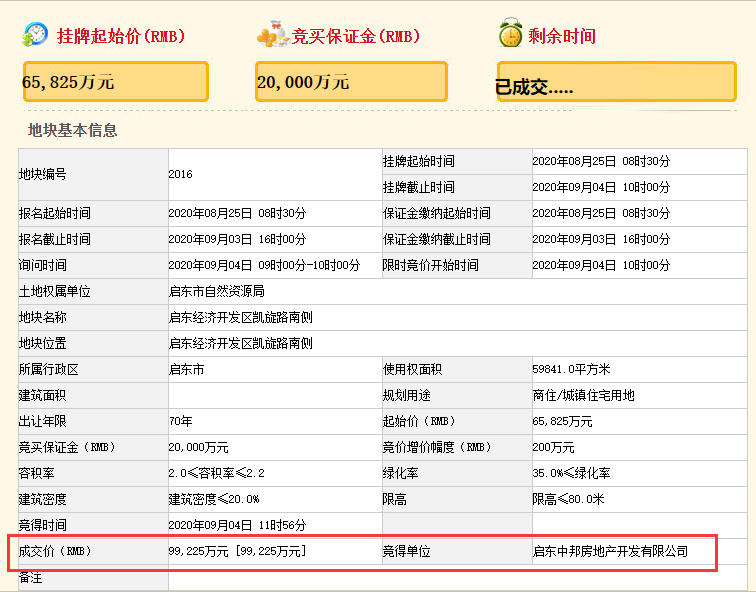Select the 起始价 table value 65,825万元
Image resolution: width=756 pixels, height=592 pixels.
tap(562, 421)
